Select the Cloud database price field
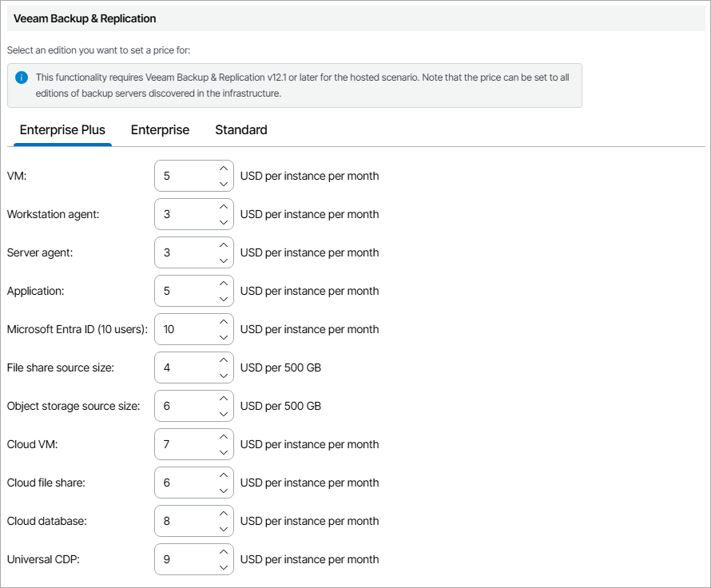Image resolution: width=711 pixels, height=588 pixels. 185,521
